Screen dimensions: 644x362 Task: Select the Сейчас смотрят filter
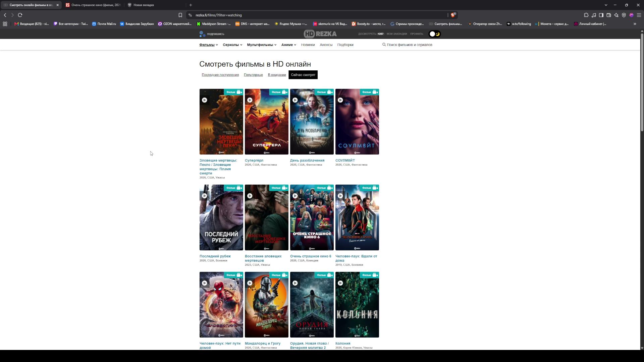303,75
